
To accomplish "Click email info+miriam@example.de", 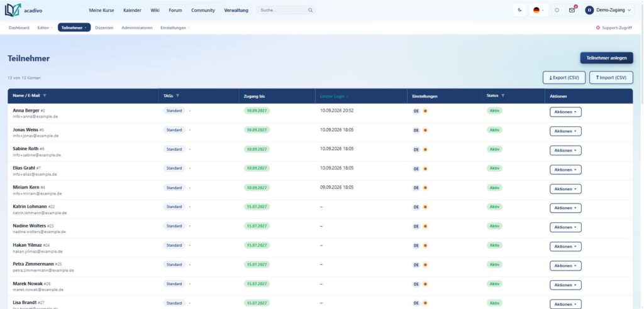I will point(37,193).
